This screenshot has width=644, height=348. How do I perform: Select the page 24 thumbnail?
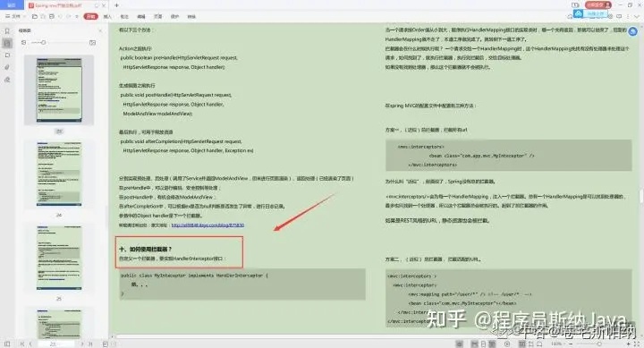click(x=59, y=174)
